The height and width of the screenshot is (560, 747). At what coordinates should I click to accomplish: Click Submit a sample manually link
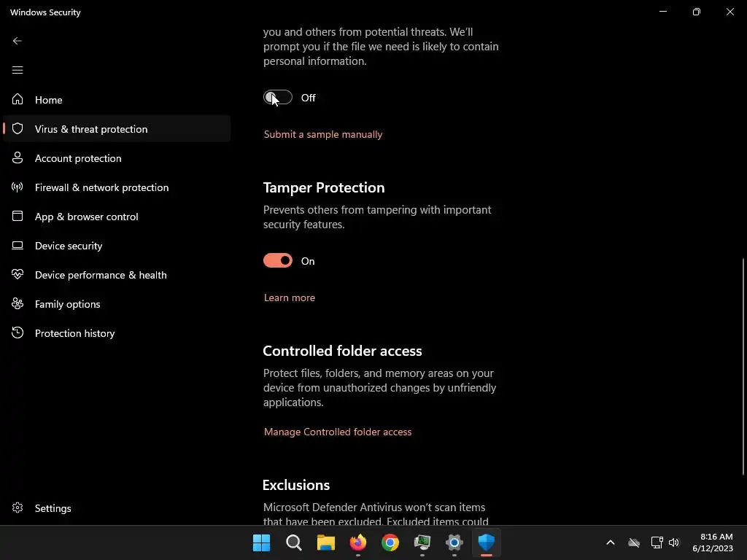323,134
